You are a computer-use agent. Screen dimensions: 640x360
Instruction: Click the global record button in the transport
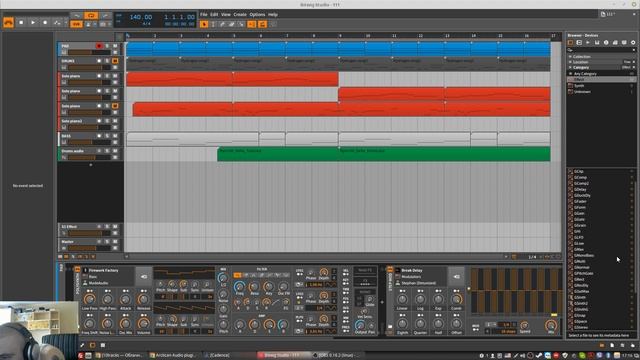(45, 22)
